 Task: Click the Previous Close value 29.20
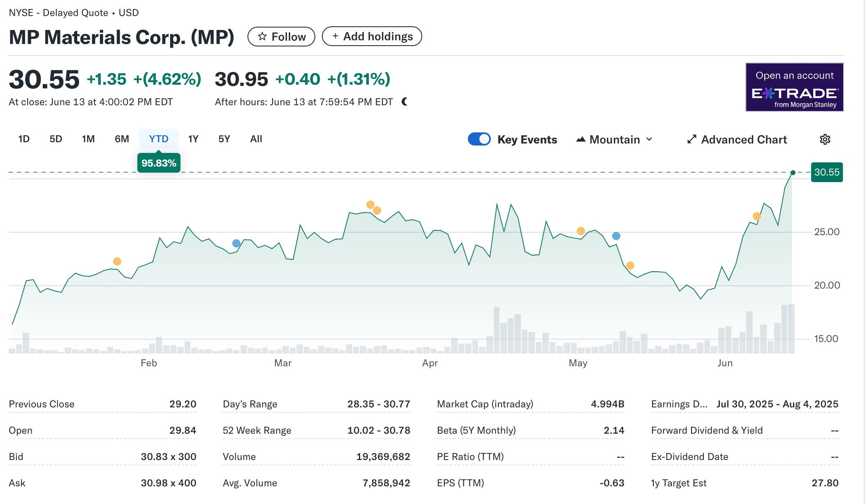(x=183, y=404)
